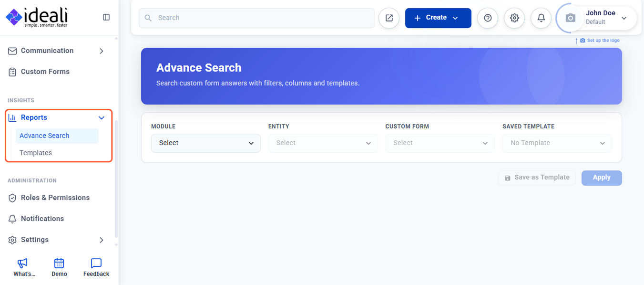Click the Advance Search banner heading

click(x=199, y=68)
